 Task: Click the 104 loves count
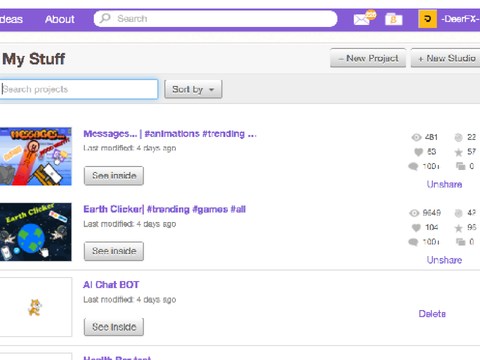point(432,228)
